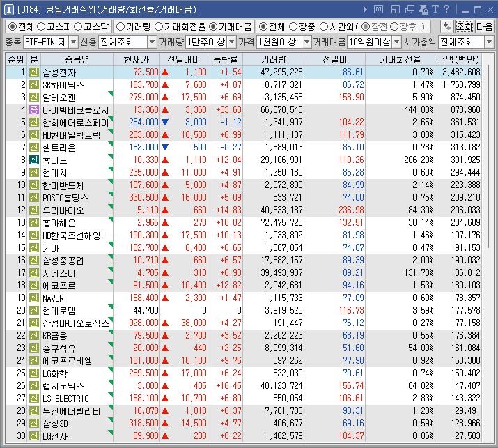Click the window number 1 icon in title bar
This screenshot has width=498, height=448.
[8, 10]
